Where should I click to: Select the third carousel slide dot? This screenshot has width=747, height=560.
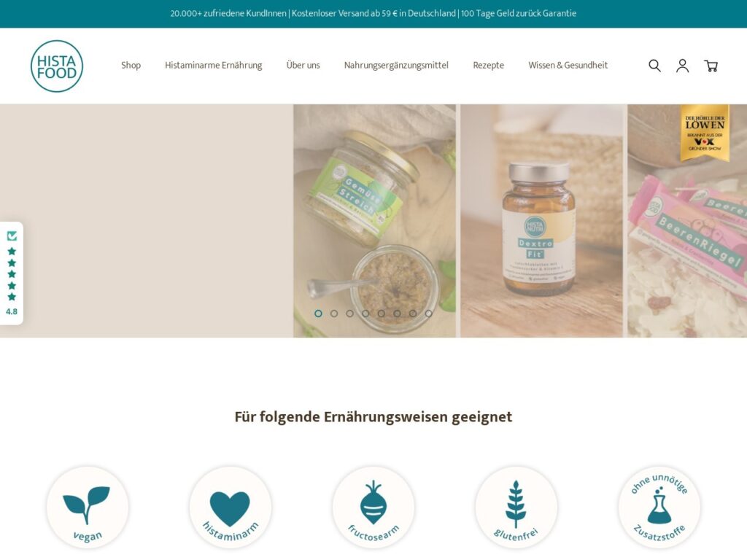349,314
